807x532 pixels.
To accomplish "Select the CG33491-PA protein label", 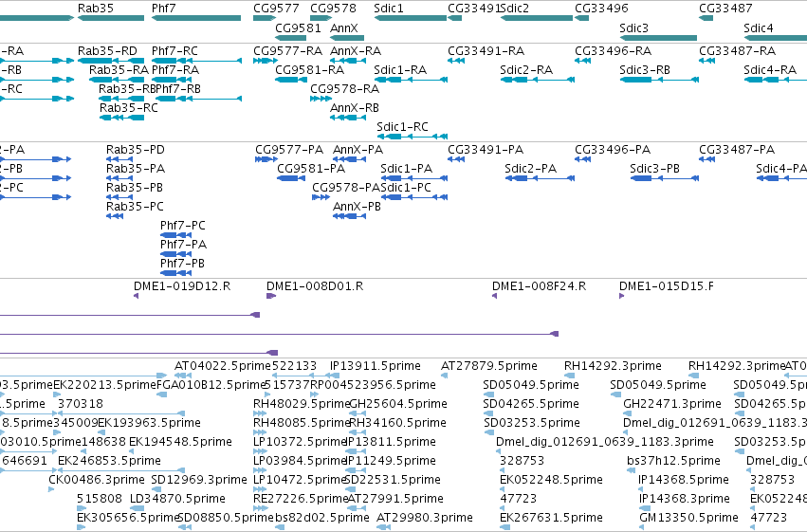I will click(486, 150).
